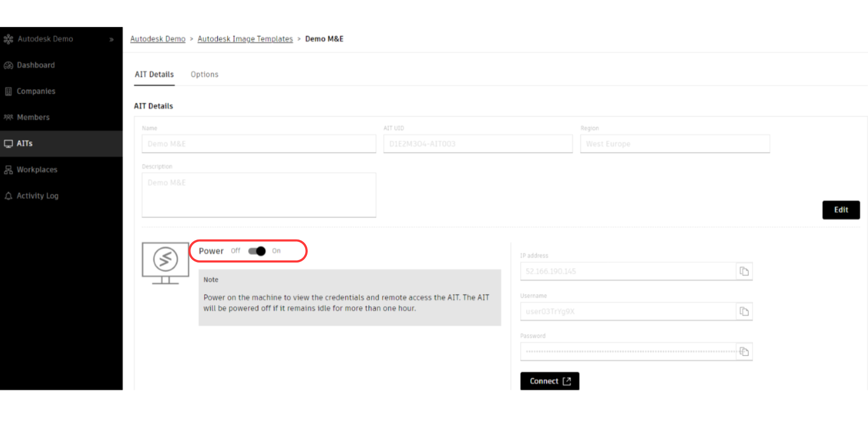868x433 pixels.
Task: Click the Companies building icon
Action: [x=8, y=91]
